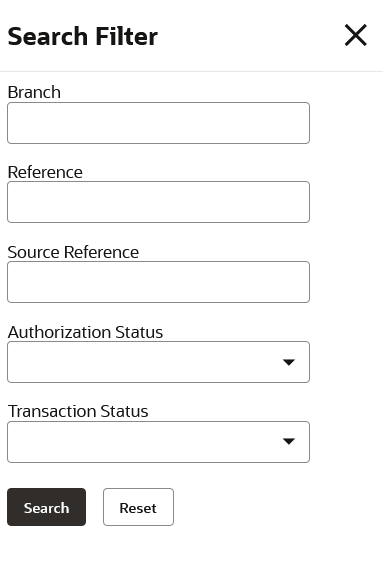Place cursor in the empty Branch box

(x=159, y=123)
